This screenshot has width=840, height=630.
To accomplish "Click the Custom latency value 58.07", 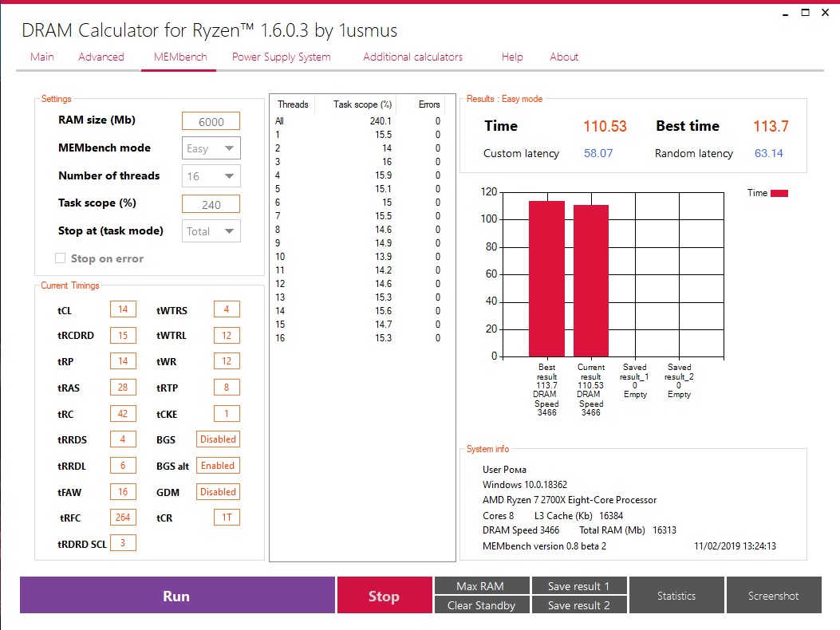I will 598,153.
